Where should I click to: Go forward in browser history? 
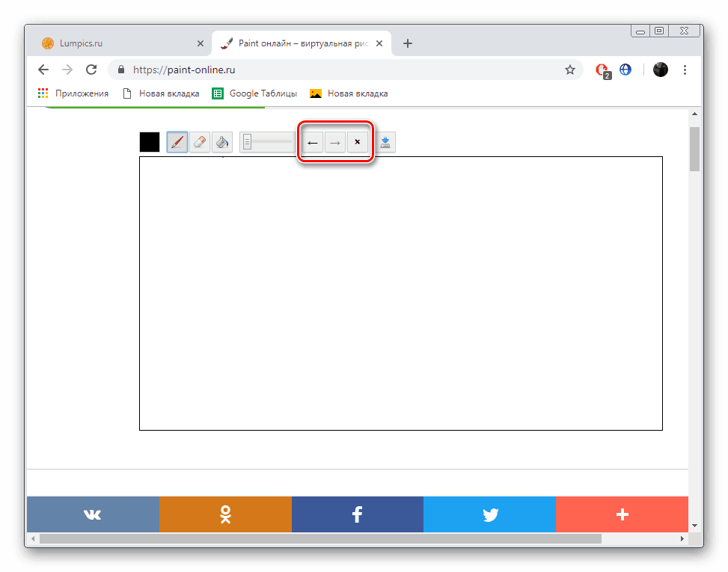click(67, 70)
